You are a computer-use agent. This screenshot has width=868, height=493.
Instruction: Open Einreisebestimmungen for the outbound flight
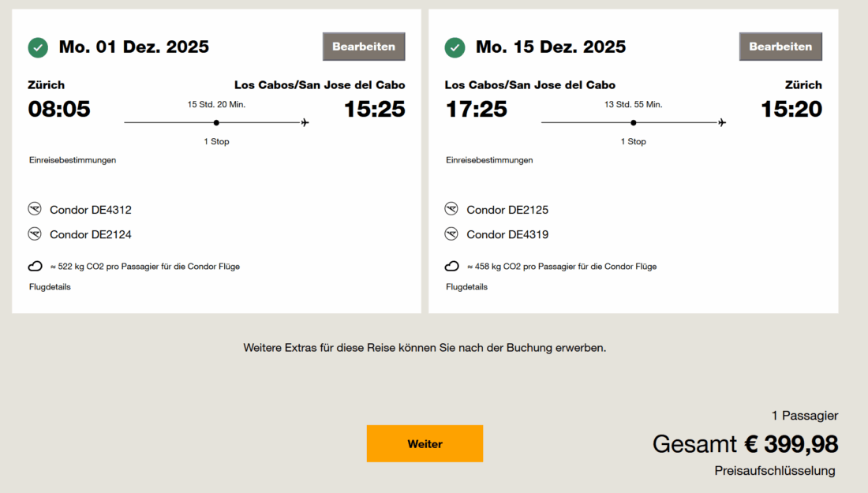click(x=73, y=160)
